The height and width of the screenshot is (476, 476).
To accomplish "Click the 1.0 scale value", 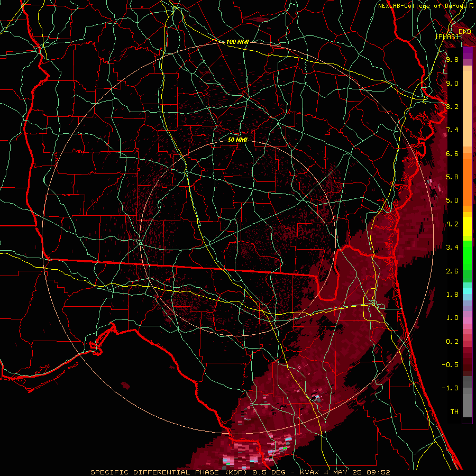I will (x=452, y=318).
